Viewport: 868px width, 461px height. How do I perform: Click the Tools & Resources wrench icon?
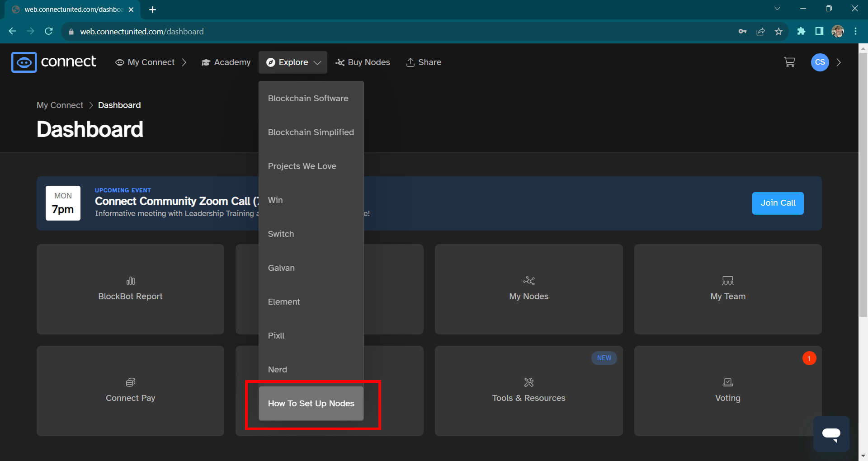coord(529,382)
